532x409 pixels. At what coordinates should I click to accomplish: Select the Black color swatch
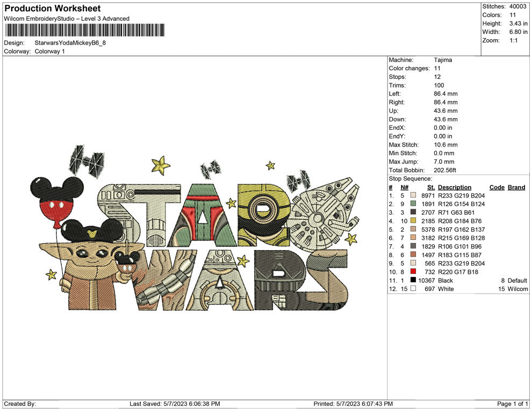pos(413,280)
